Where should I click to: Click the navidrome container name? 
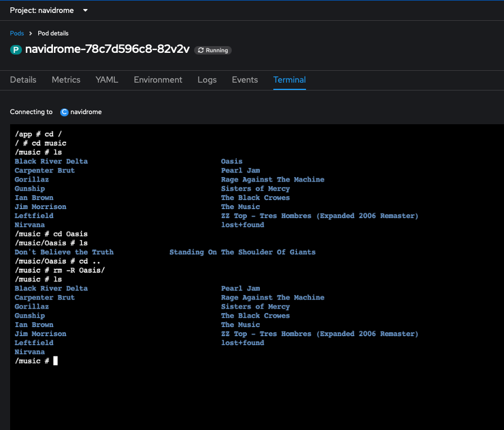(x=86, y=112)
